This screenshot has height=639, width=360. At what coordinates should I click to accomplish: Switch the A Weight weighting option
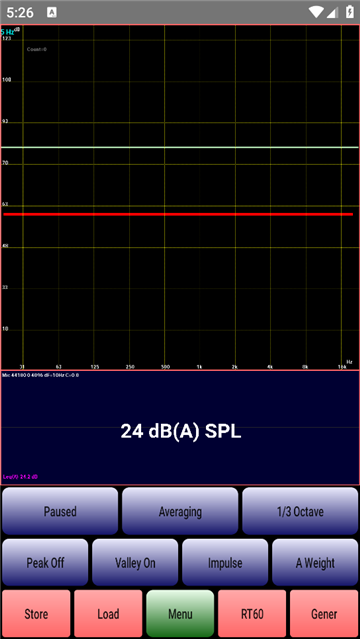(315, 563)
